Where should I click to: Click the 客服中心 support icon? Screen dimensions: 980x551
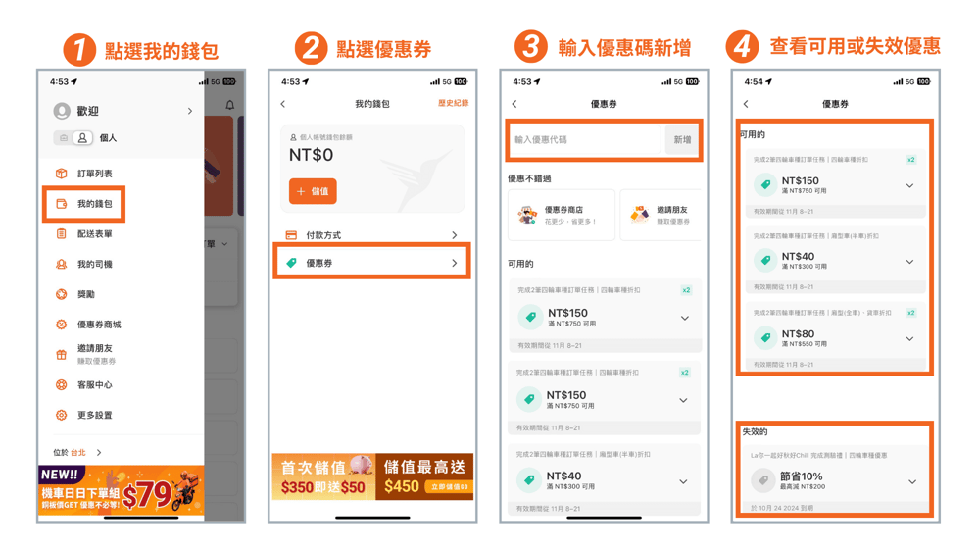click(61, 385)
